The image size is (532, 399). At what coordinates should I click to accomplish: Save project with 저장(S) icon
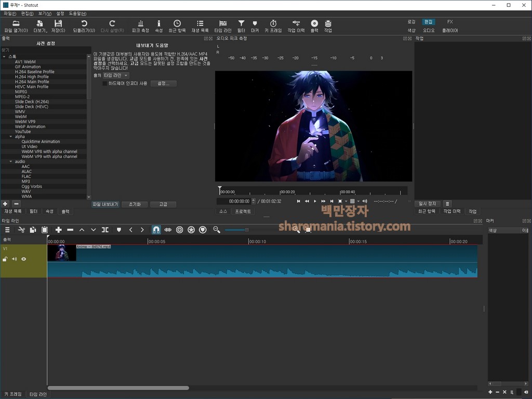58,26
